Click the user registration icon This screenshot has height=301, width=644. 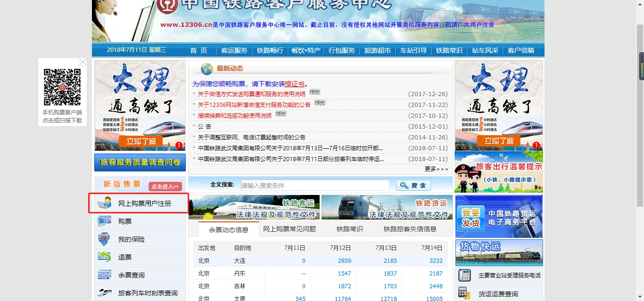point(104,203)
